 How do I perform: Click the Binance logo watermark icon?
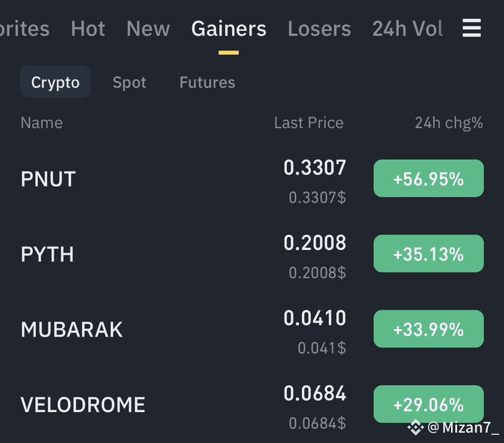point(415,427)
